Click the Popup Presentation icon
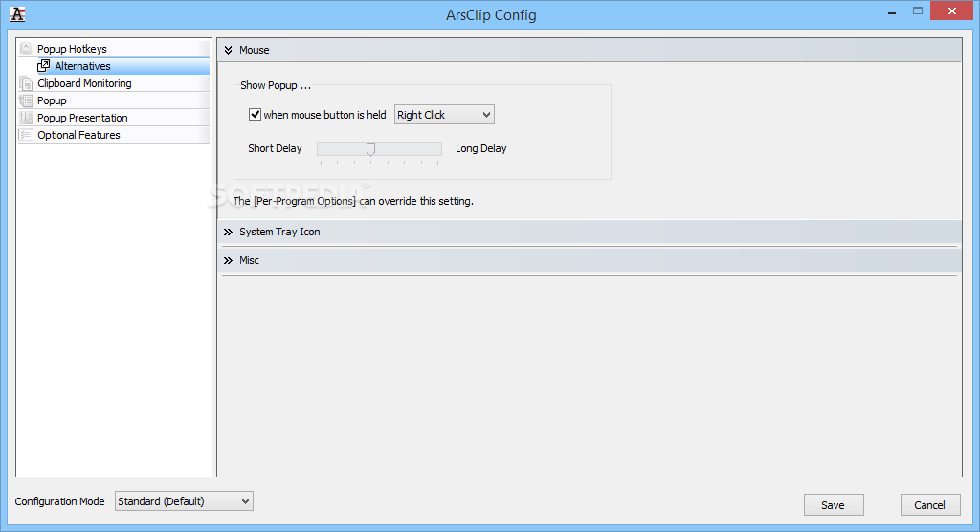980x532 pixels. pyautogui.click(x=26, y=118)
